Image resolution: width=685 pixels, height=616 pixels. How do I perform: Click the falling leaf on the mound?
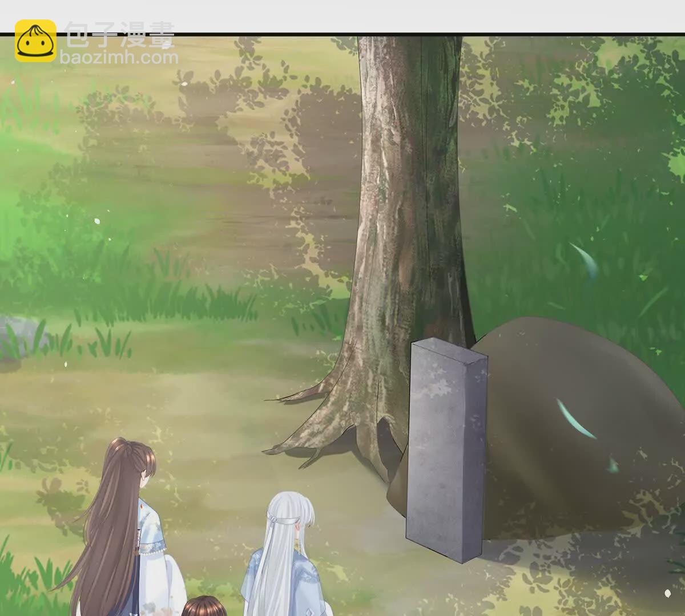(575, 420)
